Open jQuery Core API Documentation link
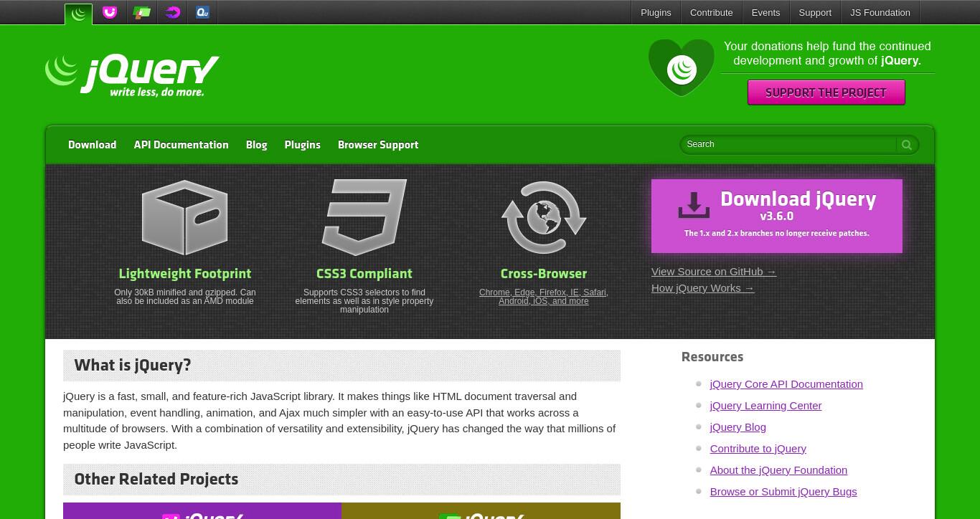The height and width of the screenshot is (519, 980). pos(786,384)
